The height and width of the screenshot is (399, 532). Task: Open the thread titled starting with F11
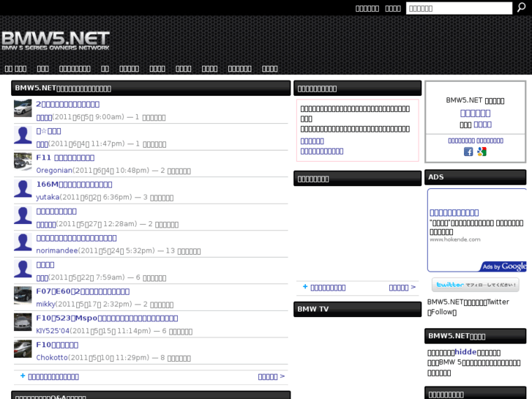(65, 157)
